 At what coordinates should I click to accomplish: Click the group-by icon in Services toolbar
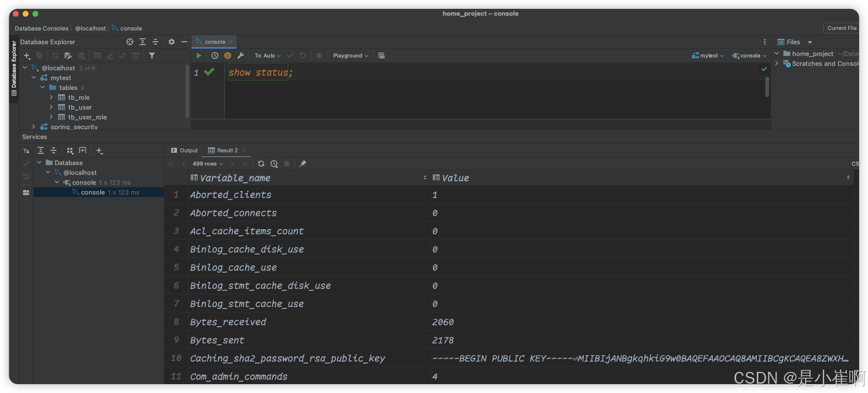70,150
